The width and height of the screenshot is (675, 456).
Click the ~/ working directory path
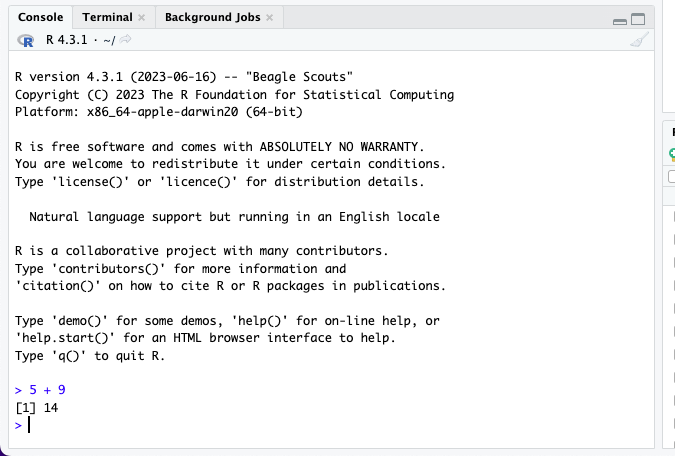[109, 40]
